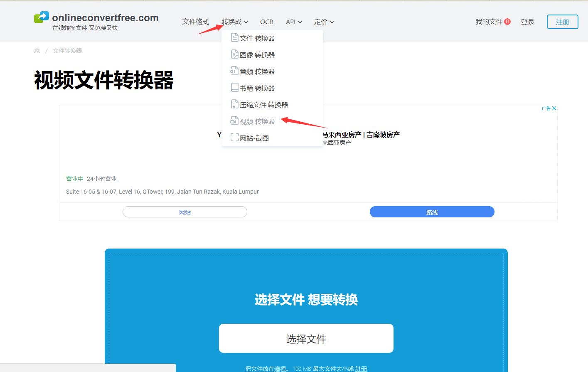Close the ad with X icon
588x372 pixels.
[554, 108]
